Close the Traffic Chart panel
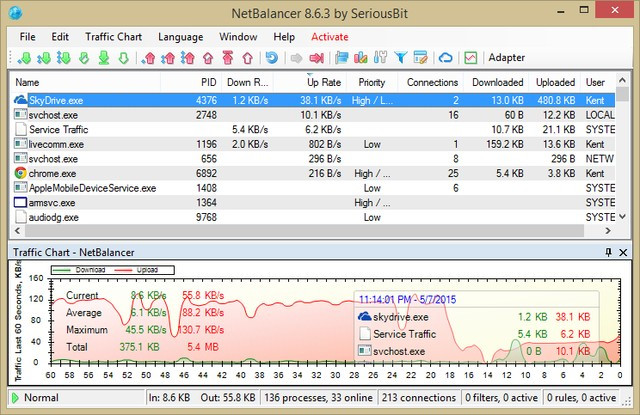This screenshot has width=640, height=415. pyautogui.click(x=623, y=253)
